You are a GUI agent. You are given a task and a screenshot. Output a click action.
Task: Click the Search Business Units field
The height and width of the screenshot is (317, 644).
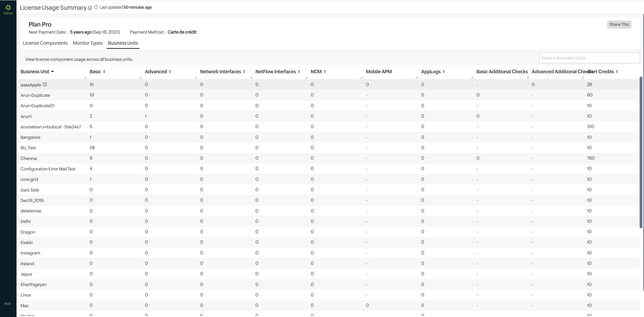click(x=589, y=58)
